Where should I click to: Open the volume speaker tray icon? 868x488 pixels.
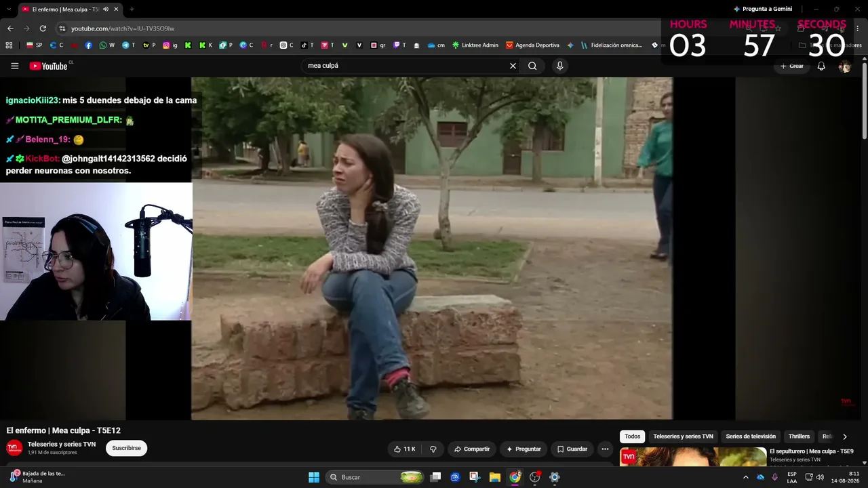point(821,477)
